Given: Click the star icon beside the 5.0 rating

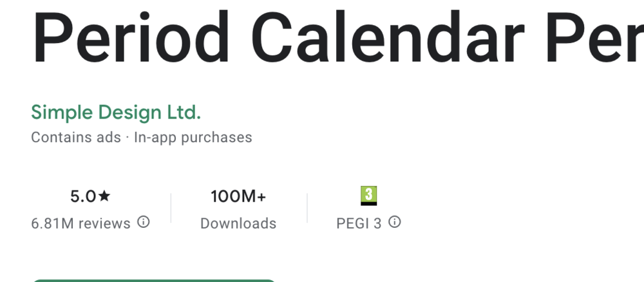Looking at the screenshot, I should [x=105, y=196].
